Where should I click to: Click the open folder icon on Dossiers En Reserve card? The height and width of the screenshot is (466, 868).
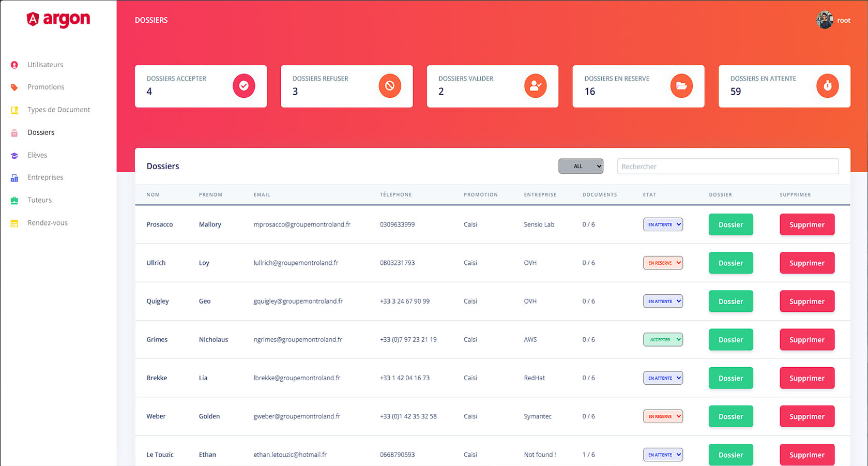(681, 86)
